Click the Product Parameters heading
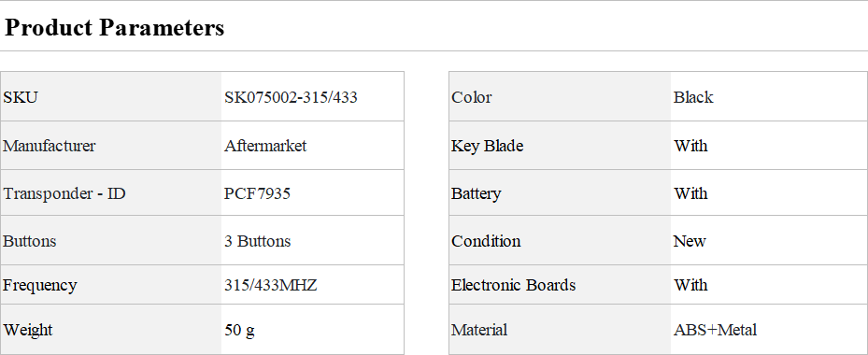This screenshot has height=355, width=868. coord(114,27)
